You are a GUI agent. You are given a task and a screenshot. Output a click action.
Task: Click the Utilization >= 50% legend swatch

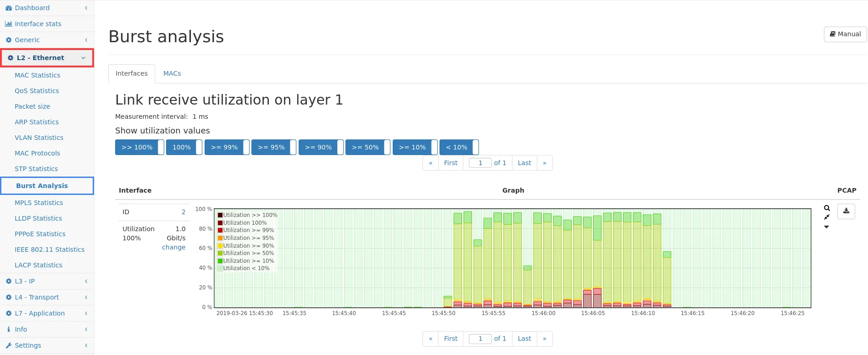coord(220,253)
